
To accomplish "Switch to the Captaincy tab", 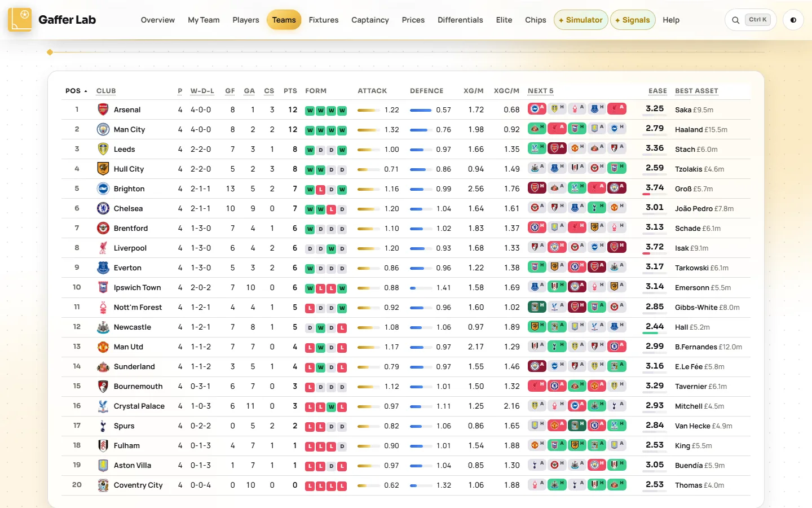I will [370, 20].
